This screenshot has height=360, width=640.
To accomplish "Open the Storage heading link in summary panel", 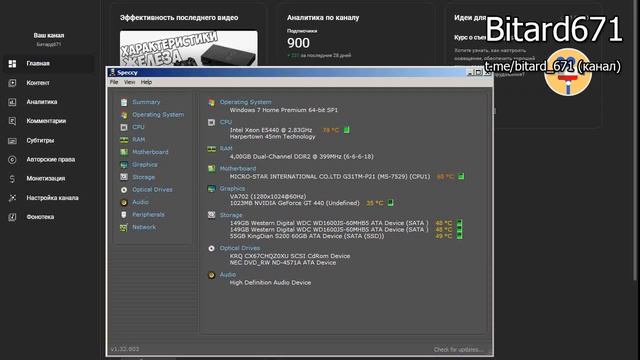I will [x=231, y=215].
